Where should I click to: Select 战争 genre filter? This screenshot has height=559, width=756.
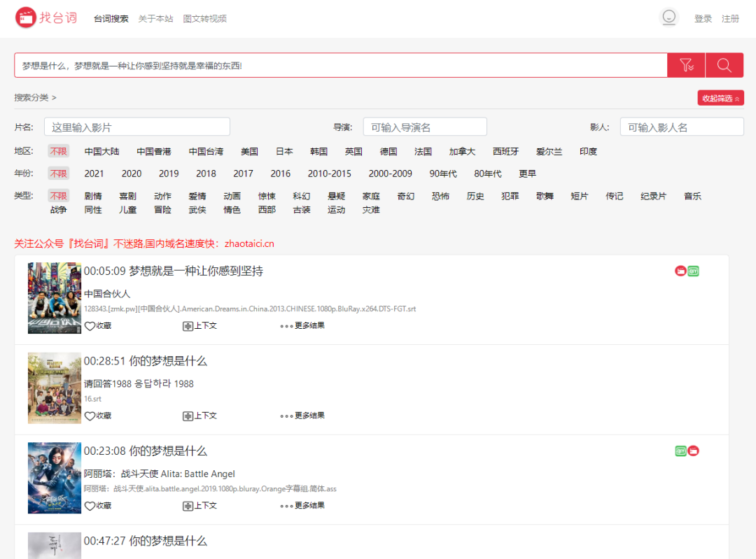point(58,210)
